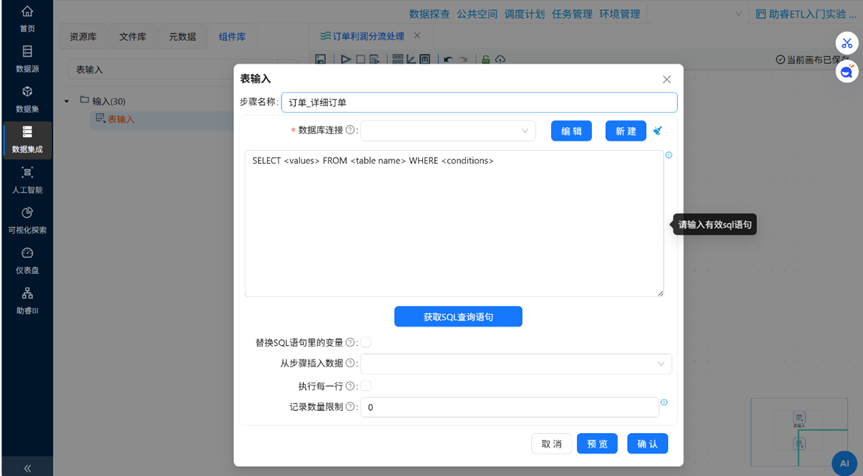Open the 数据探查 top menu

click(429, 14)
